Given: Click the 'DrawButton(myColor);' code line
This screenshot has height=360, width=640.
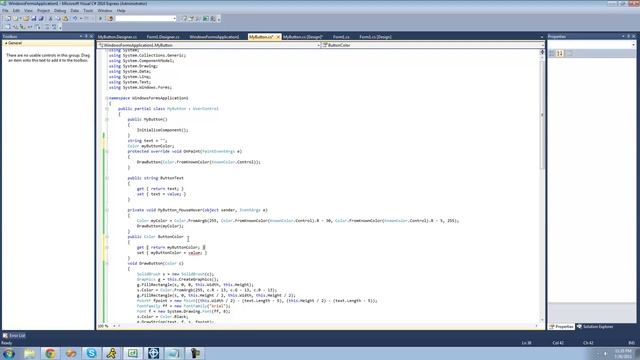Looking at the screenshot, I should [x=160, y=226].
